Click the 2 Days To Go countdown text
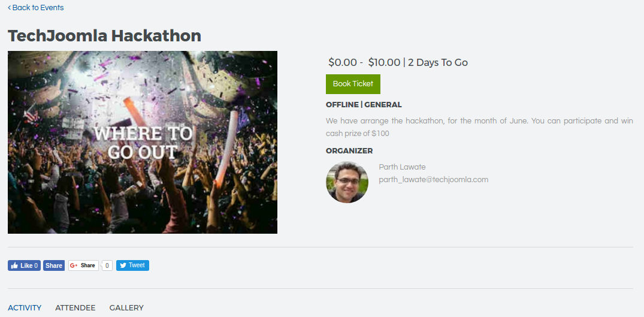This screenshot has height=317, width=644. click(x=438, y=62)
